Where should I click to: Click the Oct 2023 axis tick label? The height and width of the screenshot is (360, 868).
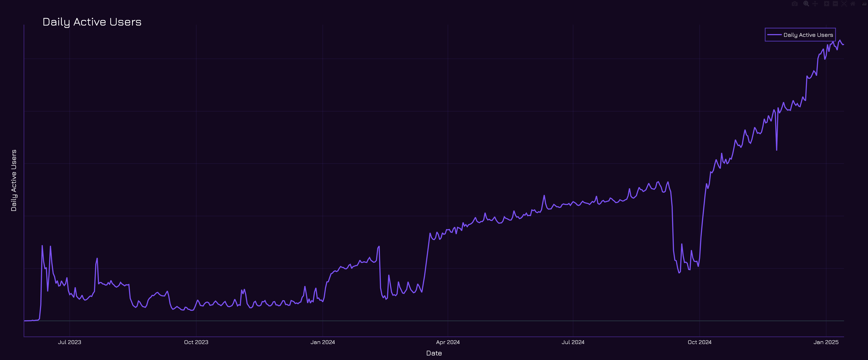196,342
